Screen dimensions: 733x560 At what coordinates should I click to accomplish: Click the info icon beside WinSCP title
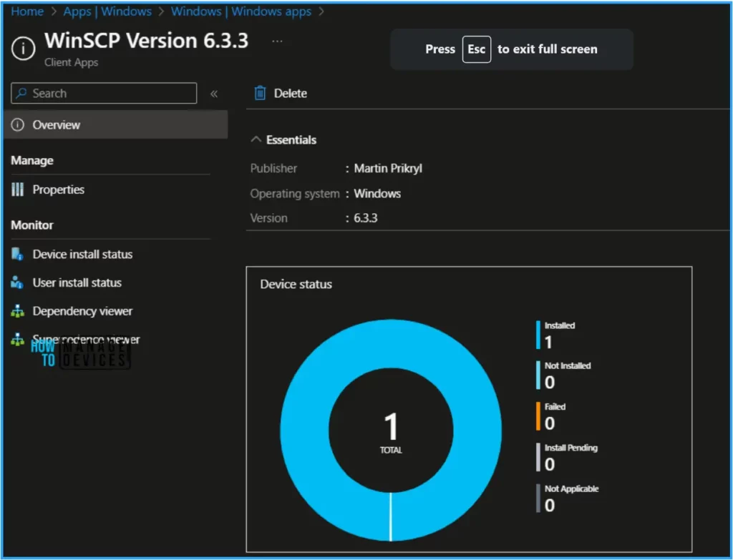23,48
